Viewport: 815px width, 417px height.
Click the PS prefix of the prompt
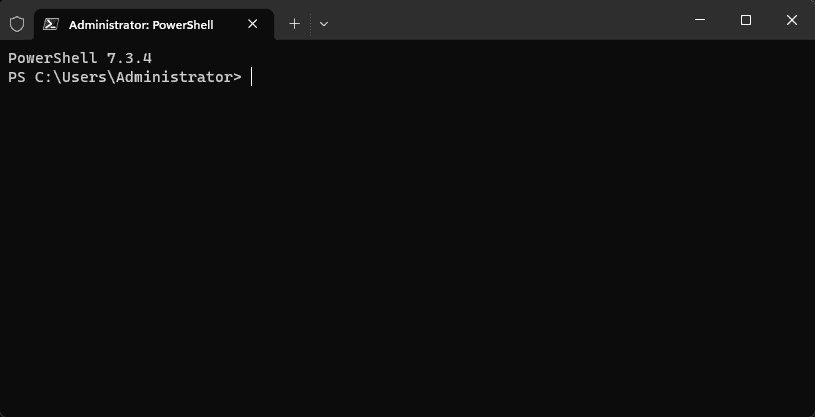click(16, 77)
